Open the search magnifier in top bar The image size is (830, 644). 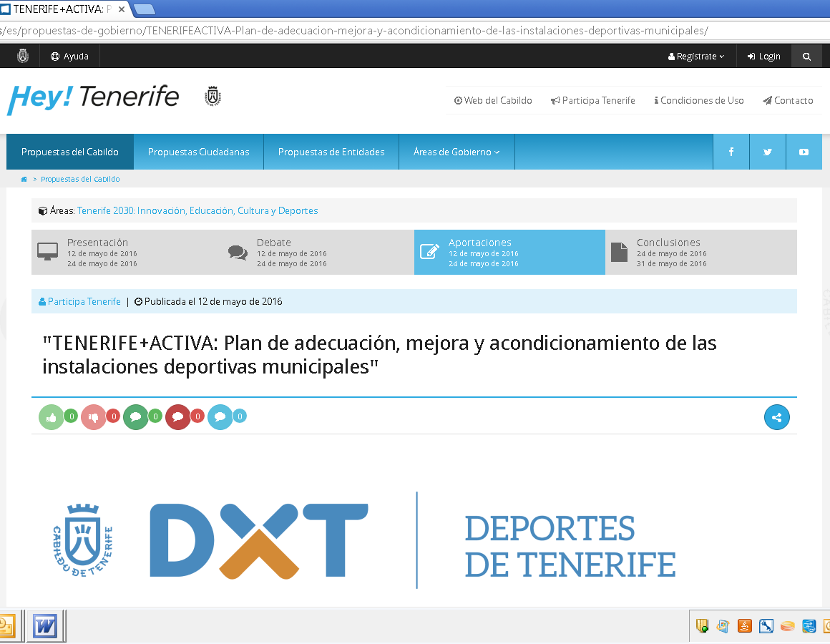806,57
